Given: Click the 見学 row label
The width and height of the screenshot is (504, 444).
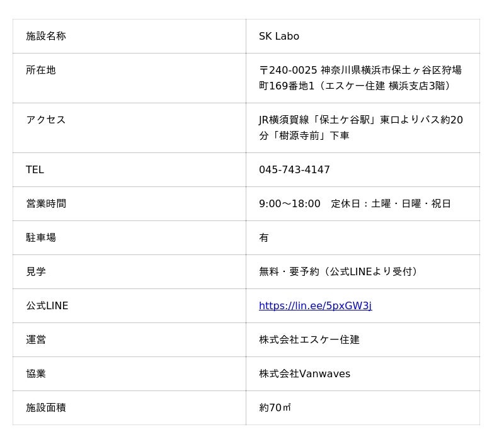Looking at the screenshot, I should coord(36,272).
